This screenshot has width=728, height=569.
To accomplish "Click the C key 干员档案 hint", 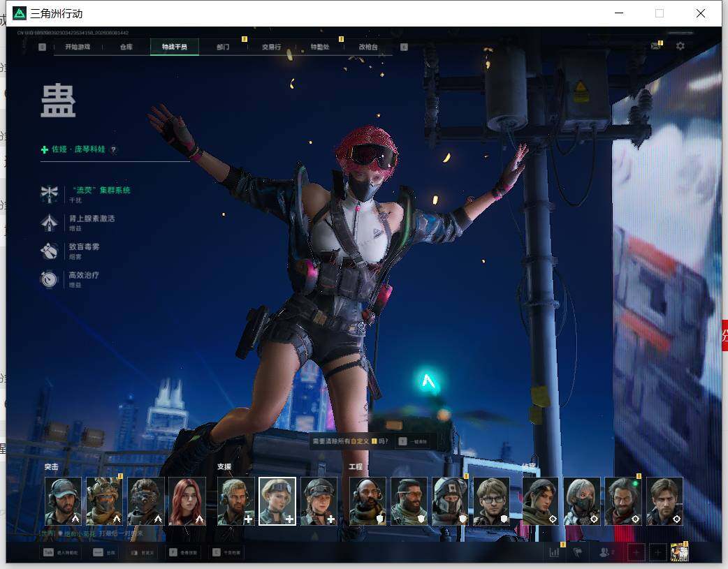I will point(227,552).
